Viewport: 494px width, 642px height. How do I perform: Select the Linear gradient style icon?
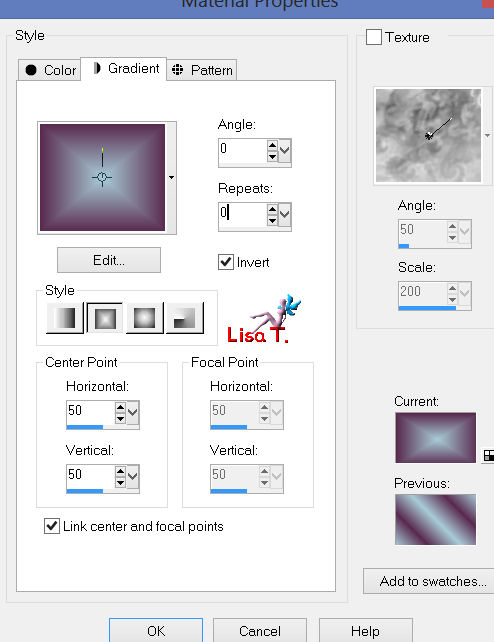point(65,318)
